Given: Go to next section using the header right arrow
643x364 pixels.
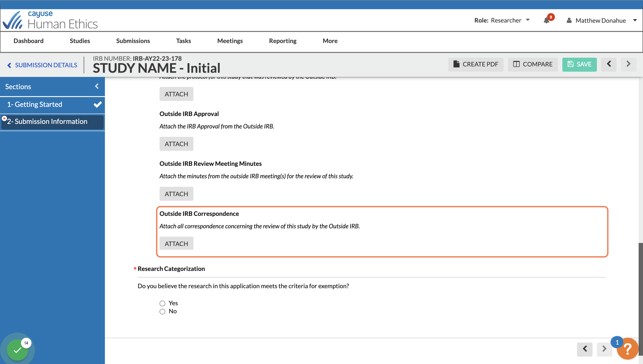Looking at the screenshot, I should pos(629,64).
